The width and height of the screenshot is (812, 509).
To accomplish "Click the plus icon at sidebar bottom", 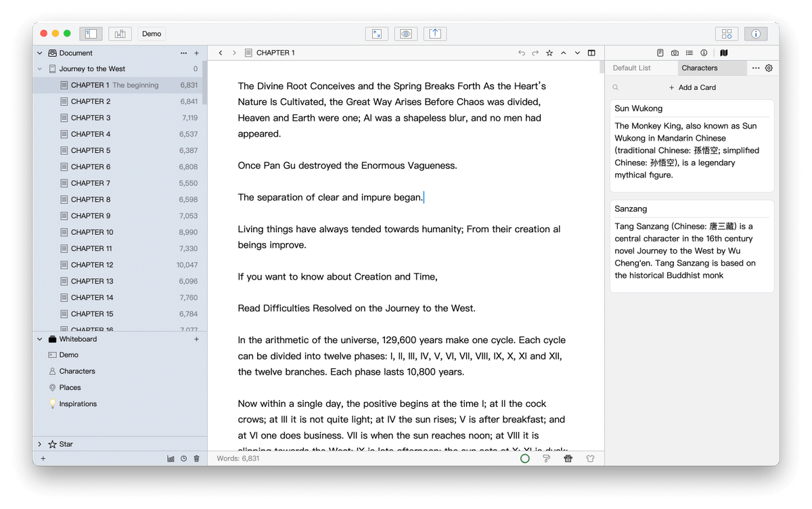I will (43, 458).
